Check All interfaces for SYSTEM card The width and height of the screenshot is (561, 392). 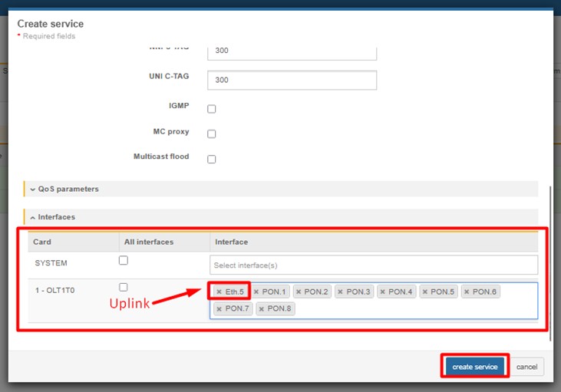click(x=124, y=261)
